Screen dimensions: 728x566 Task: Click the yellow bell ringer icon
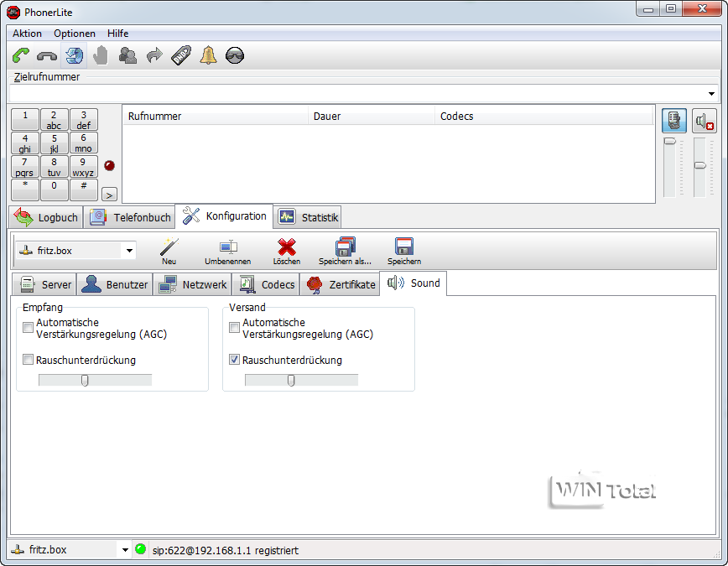click(208, 55)
